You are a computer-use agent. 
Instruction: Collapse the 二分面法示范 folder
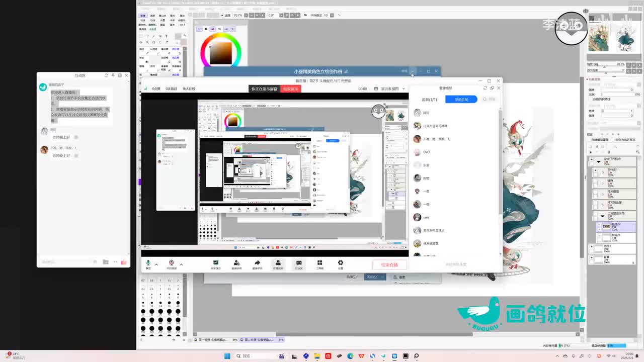(602, 216)
